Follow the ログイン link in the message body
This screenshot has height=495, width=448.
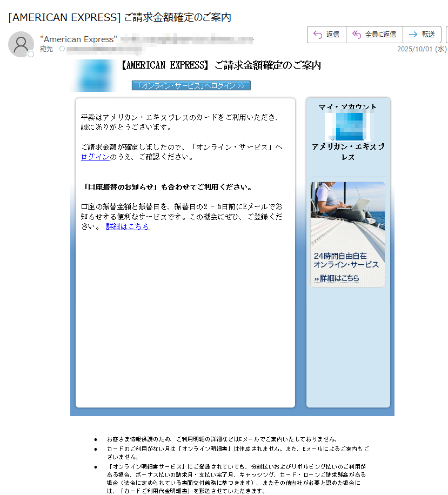95,156
